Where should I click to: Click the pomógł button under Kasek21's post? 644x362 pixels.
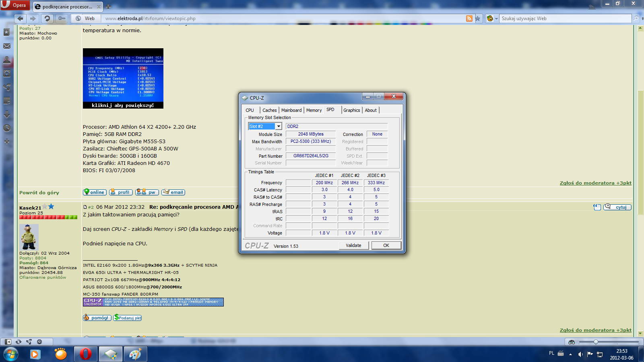click(x=97, y=318)
